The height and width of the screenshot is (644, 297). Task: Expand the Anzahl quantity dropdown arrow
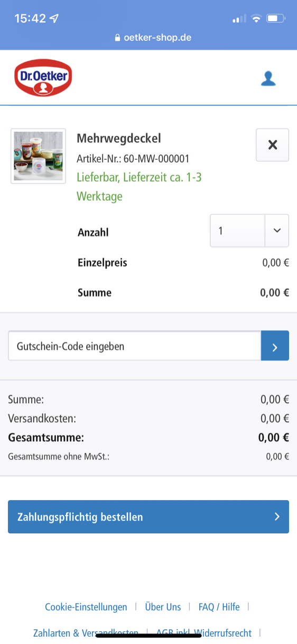[277, 231]
